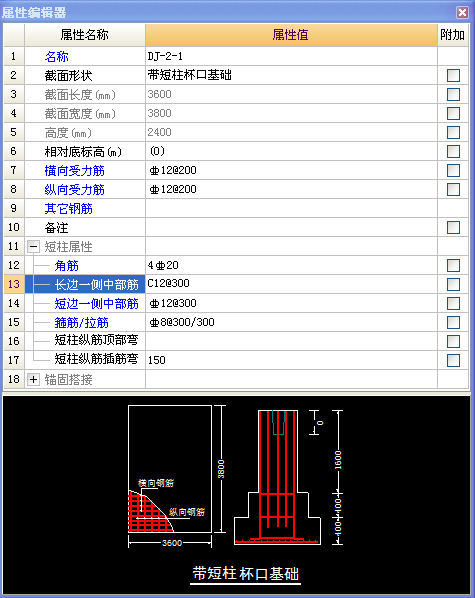The image size is (475, 598).
Task: Click the 3600 dimension in the diagram
Action: 172,543
